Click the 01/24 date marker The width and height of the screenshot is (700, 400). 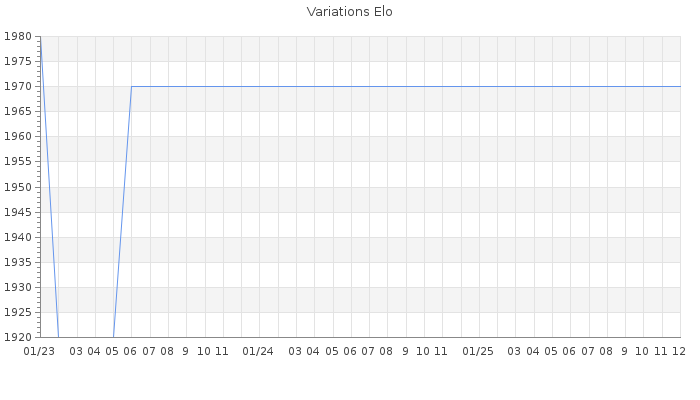click(x=259, y=351)
